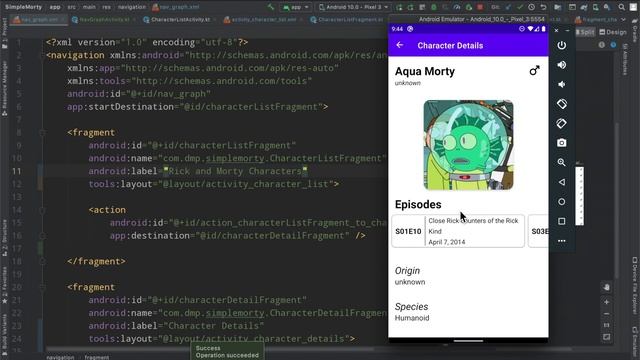640x360 pixels.
Task: Switch editor to Design view mode
Action: (613, 32)
